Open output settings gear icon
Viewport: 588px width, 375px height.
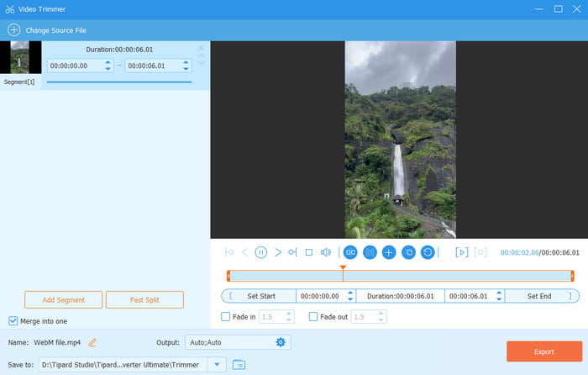click(x=281, y=342)
